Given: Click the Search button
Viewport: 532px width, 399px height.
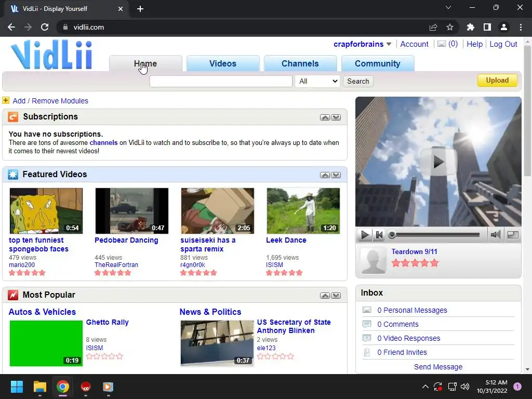Looking at the screenshot, I should pyautogui.click(x=358, y=81).
